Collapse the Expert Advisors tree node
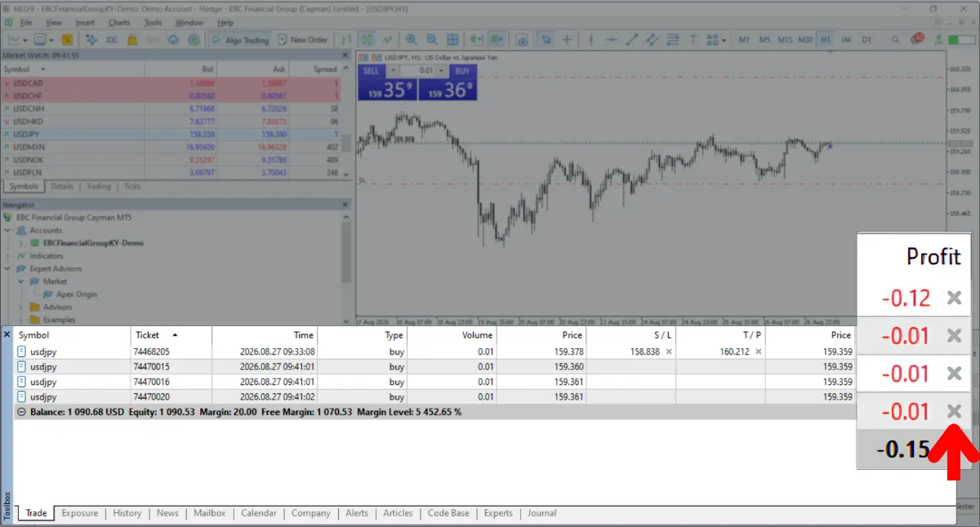Screen dimensions: 980x527 [x=8, y=269]
